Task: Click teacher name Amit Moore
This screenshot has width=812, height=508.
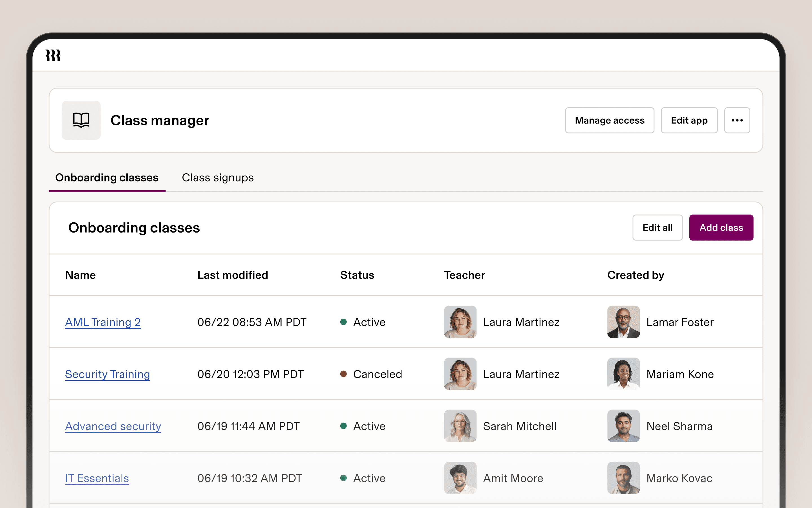Action: pos(513,478)
